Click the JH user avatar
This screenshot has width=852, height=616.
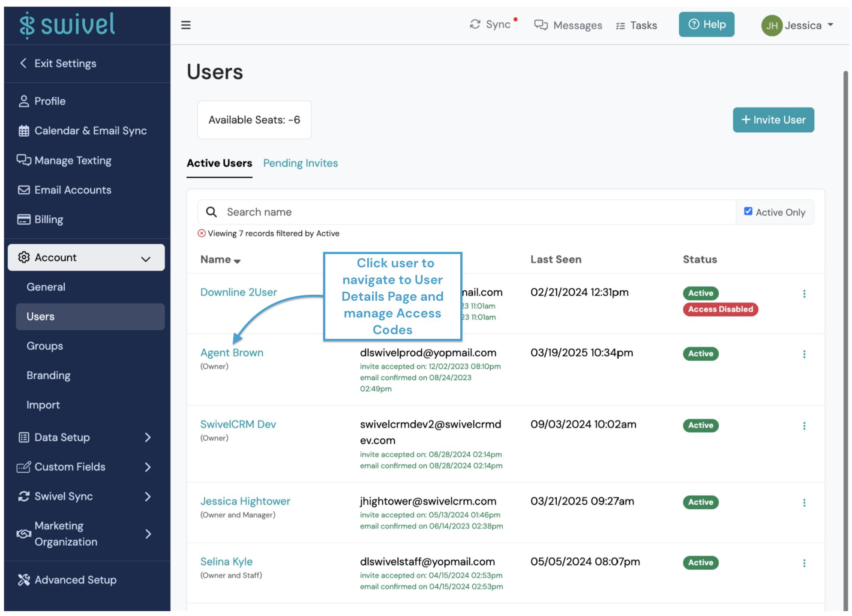click(772, 26)
